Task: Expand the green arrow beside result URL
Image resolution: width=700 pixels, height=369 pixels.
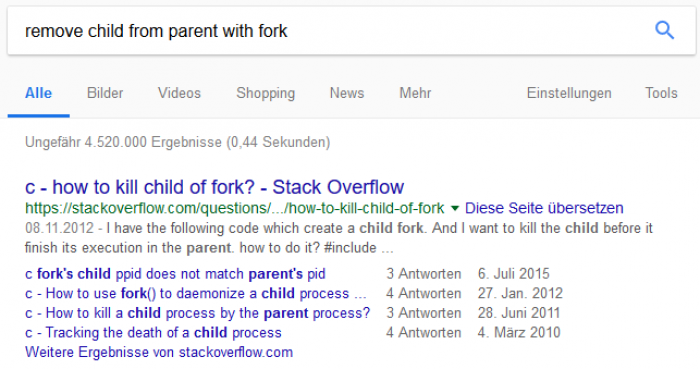Action: point(454,208)
